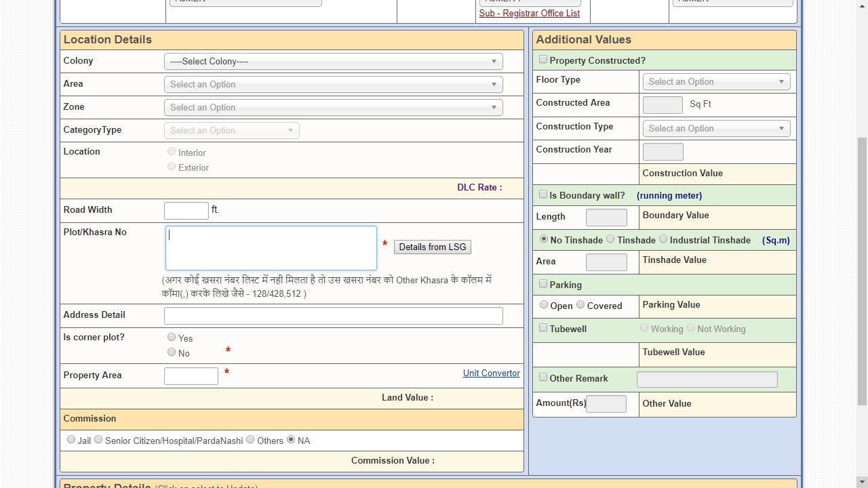
Task: Open the Zone dropdown
Action: [x=333, y=108]
